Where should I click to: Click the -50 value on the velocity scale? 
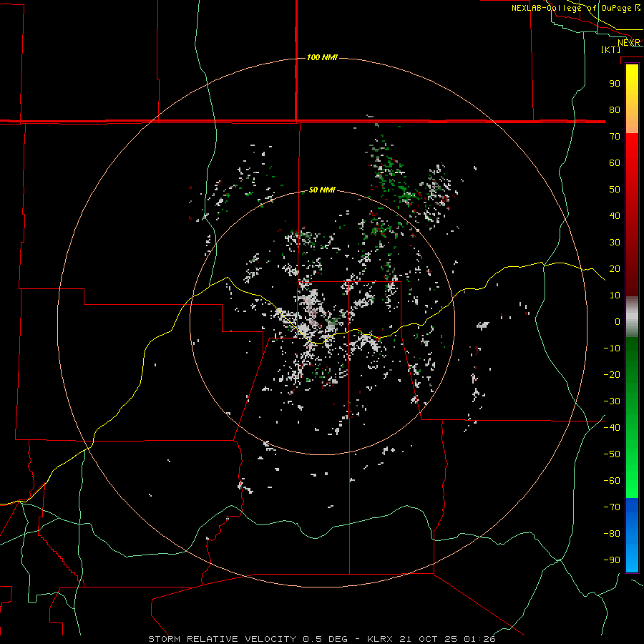pyautogui.click(x=612, y=454)
